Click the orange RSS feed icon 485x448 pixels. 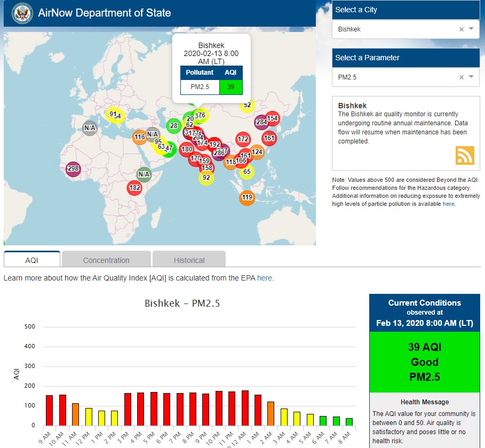pyautogui.click(x=464, y=155)
